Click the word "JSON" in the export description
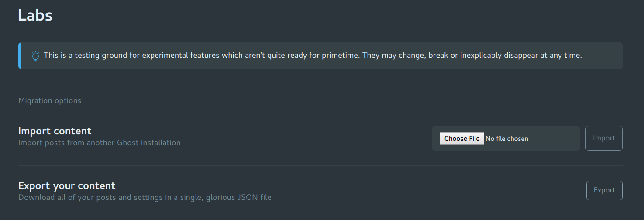Screen dimensions: 644x220 pos(247,197)
